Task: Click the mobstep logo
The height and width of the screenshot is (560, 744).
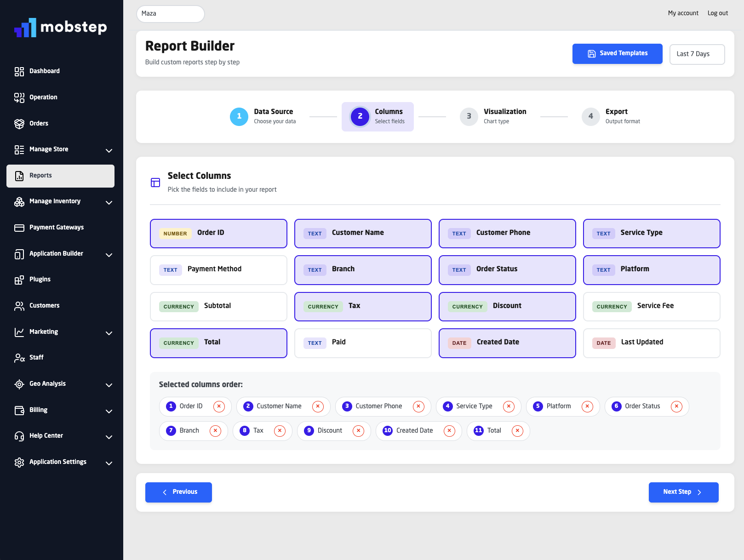Action: click(x=61, y=28)
